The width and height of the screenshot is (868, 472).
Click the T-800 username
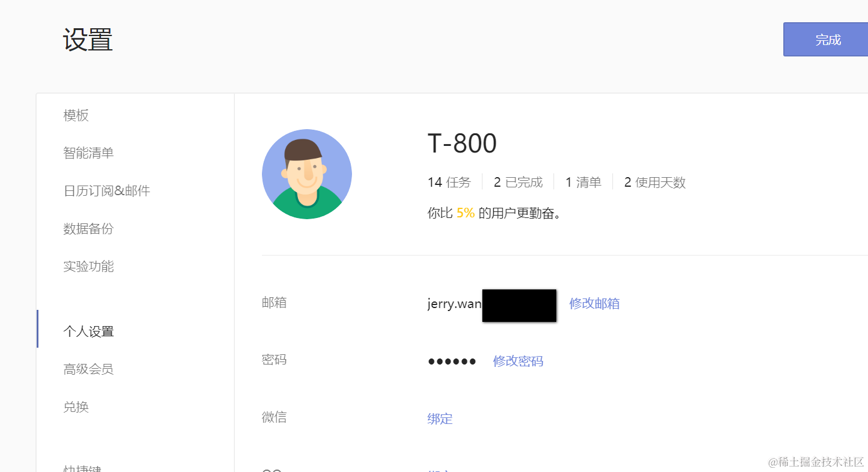[462, 144]
